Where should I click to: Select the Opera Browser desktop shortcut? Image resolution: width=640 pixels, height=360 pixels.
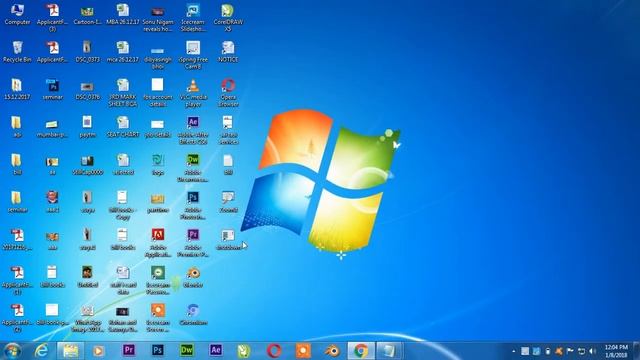(x=228, y=93)
